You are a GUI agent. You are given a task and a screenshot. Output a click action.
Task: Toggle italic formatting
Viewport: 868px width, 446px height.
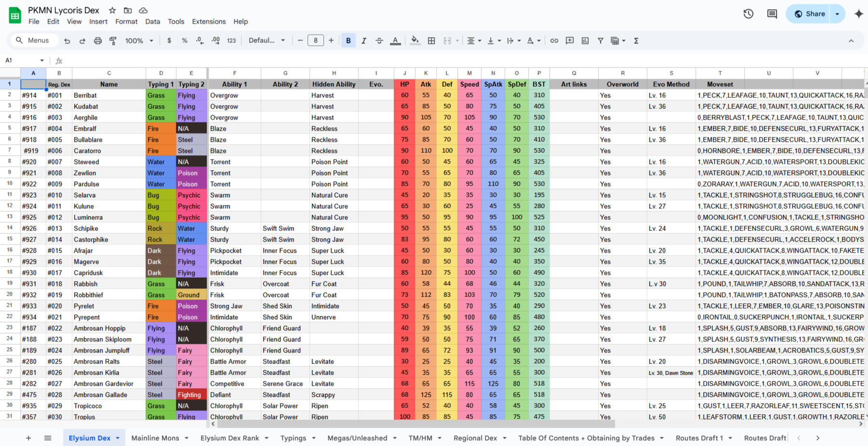(x=364, y=41)
